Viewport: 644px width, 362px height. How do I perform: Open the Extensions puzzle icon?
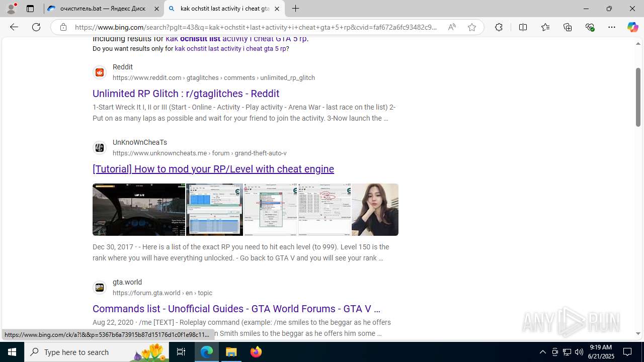click(499, 27)
